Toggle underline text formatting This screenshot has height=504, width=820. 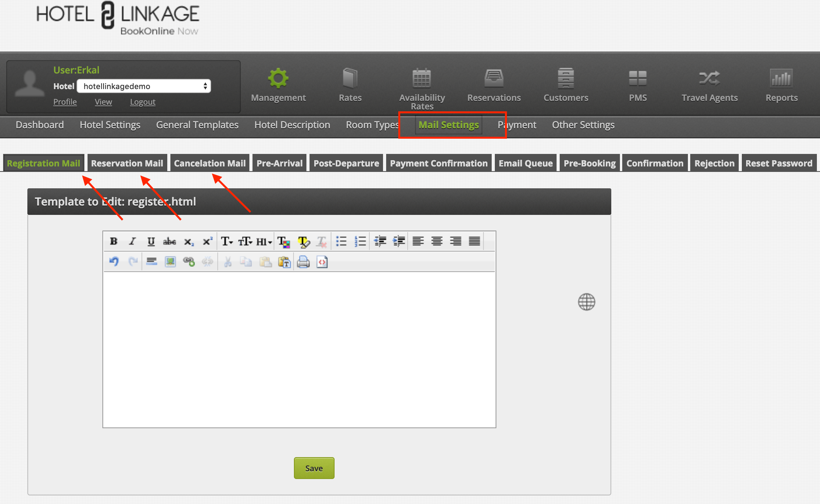[151, 241]
